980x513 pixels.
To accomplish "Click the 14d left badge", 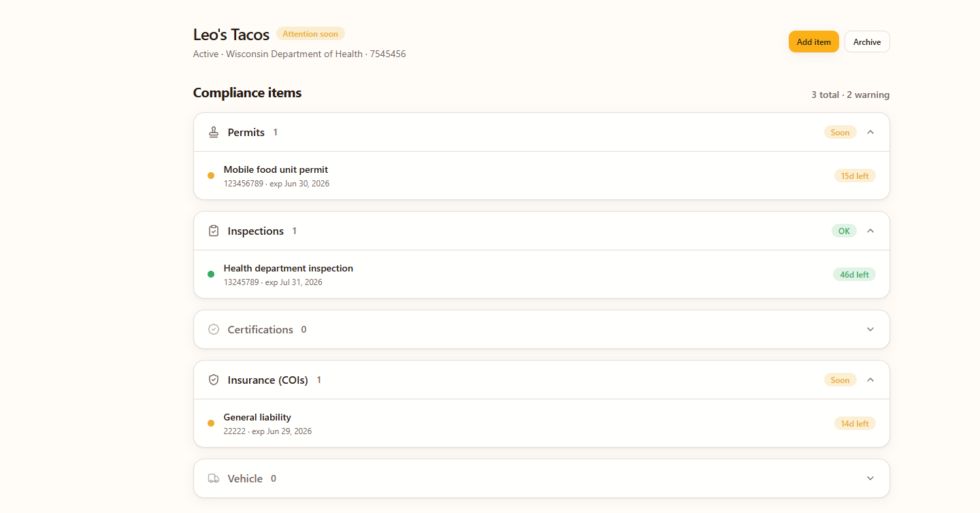I will (855, 424).
